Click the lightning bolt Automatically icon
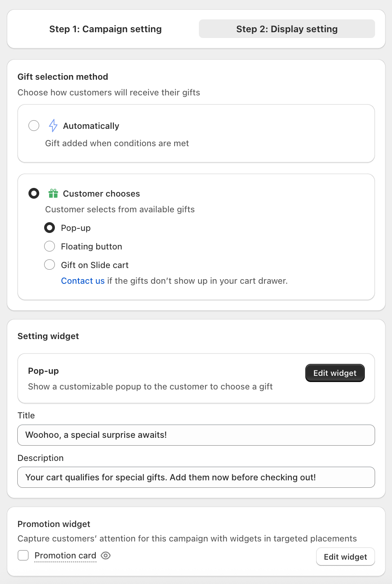Viewport: 392px width, 584px height. (x=53, y=126)
